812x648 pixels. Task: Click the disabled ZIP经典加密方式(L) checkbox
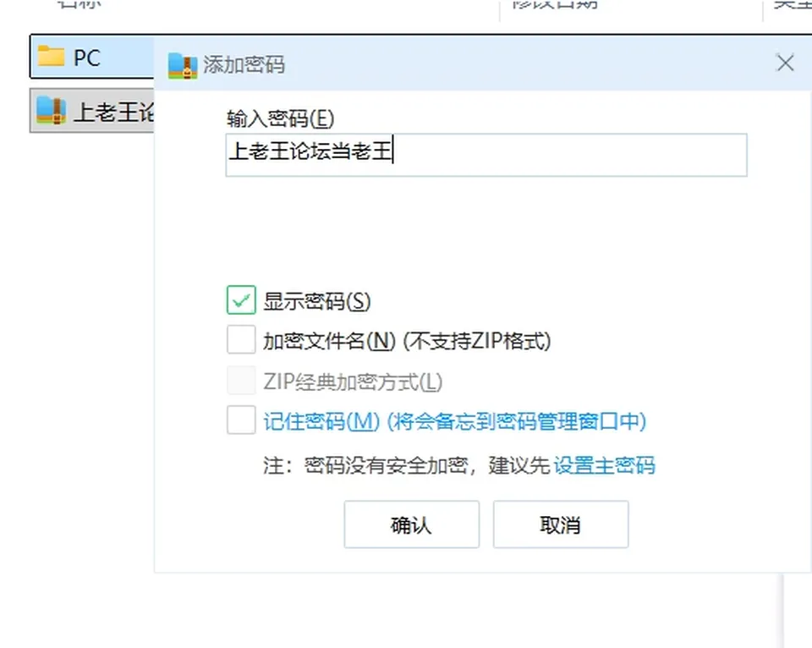tap(241, 380)
